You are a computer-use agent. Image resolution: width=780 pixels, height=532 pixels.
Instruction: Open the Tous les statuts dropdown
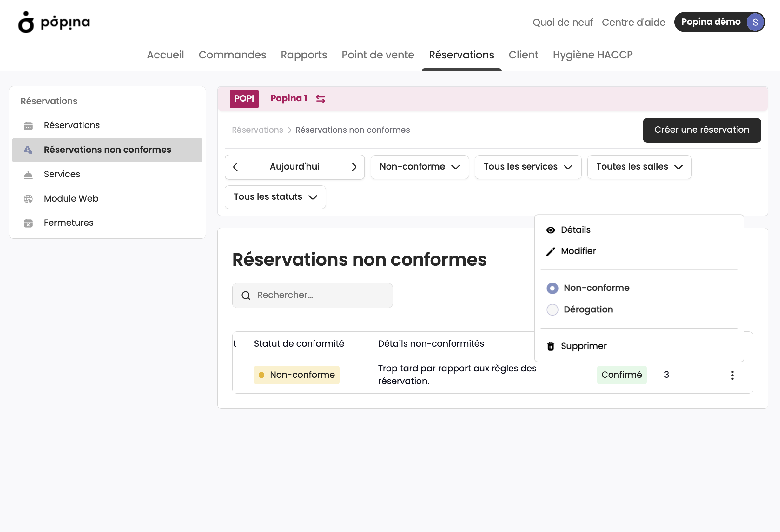point(275,197)
